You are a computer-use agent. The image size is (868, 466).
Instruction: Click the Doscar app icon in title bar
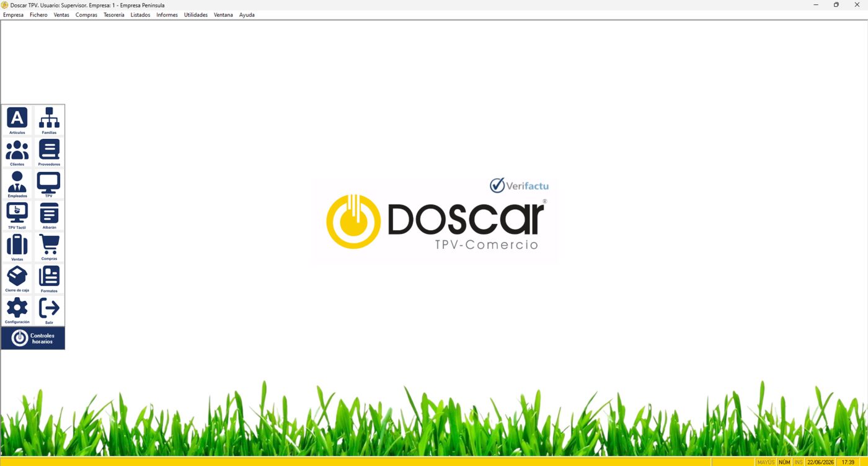[x=5, y=5]
